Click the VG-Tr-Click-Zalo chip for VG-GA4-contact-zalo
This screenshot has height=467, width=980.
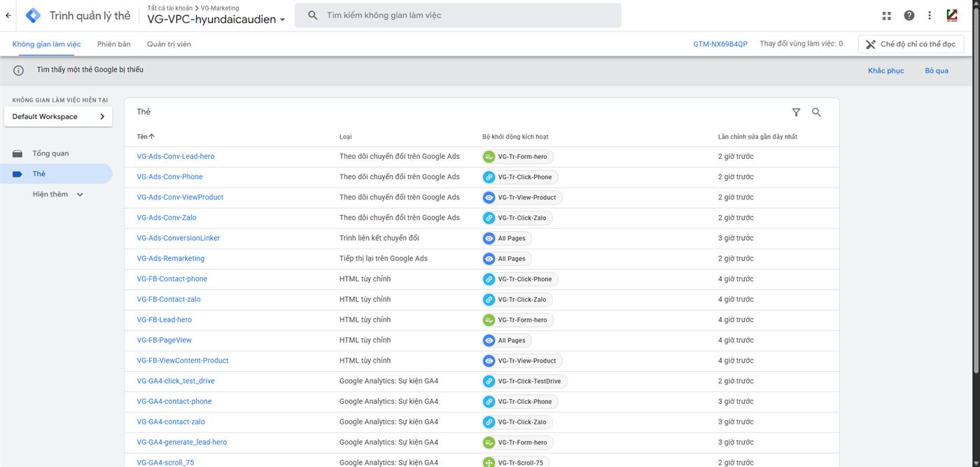[x=517, y=422]
